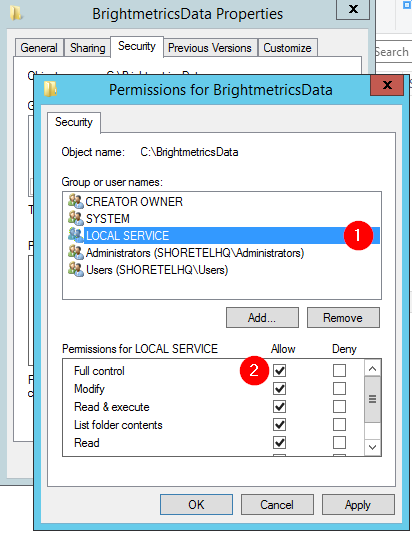
Task: Click the object name C:\BrightmetricsData text
Action: 189,152
